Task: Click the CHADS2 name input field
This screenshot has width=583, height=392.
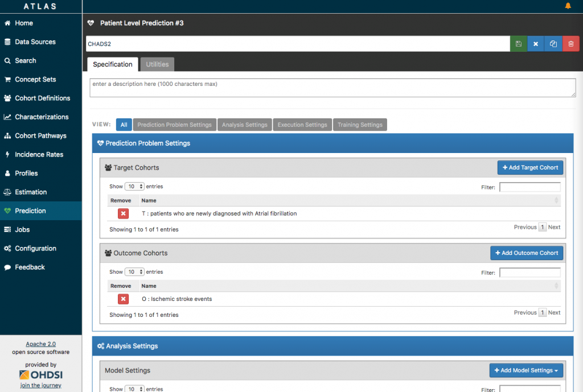Action: [x=298, y=44]
